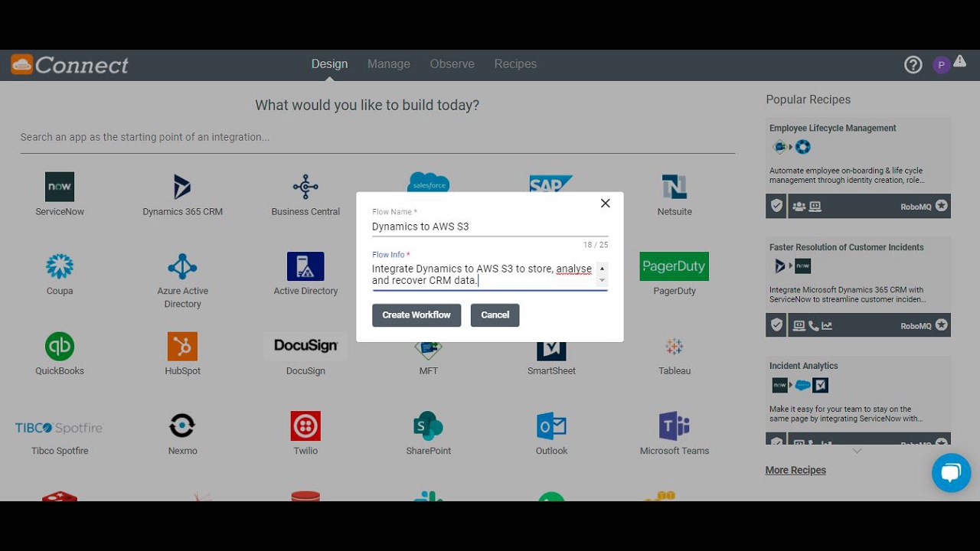
Task: Open Employee Lifecycle Management recipe title
Action: click(x=833, y=129)
